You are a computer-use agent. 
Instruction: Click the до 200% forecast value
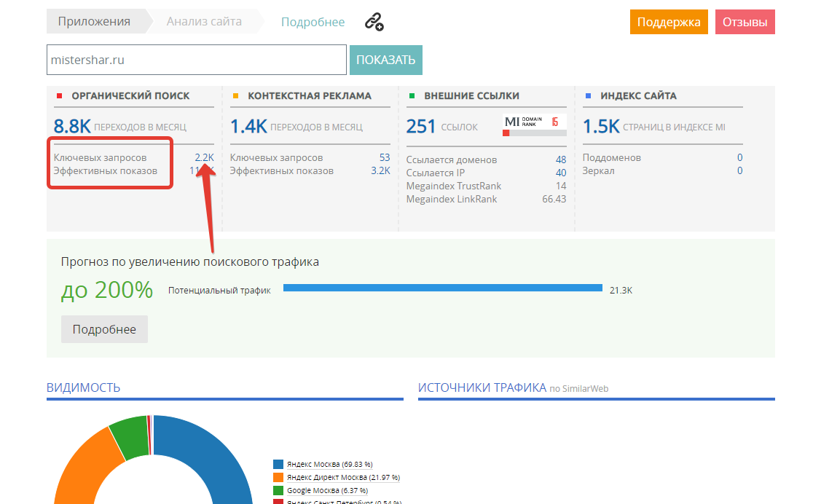click(x=107, y=290)
